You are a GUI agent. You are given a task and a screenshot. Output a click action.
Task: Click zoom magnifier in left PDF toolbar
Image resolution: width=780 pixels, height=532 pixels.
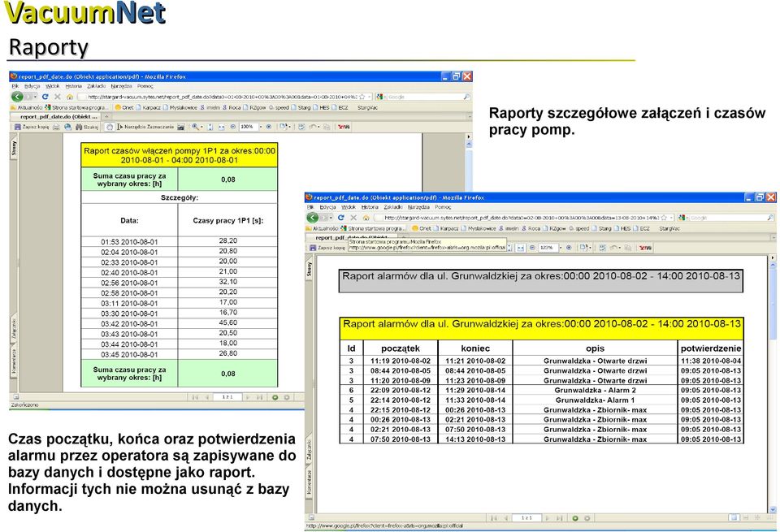pyautogui.click(x=196, y=127)
